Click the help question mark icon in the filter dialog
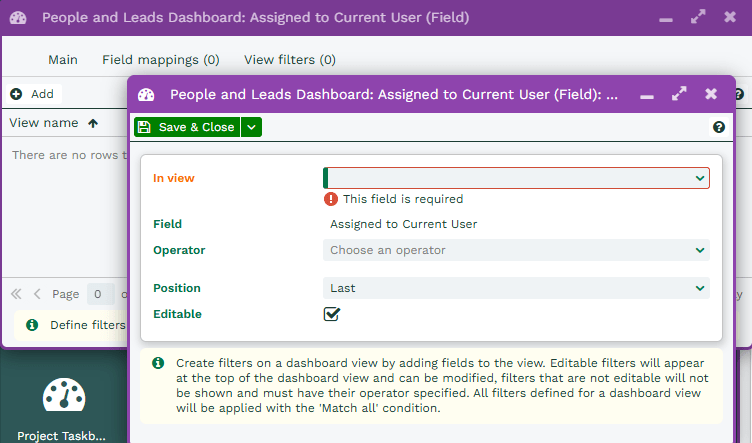This screenshot has height=443, width=752. (718, 127)
